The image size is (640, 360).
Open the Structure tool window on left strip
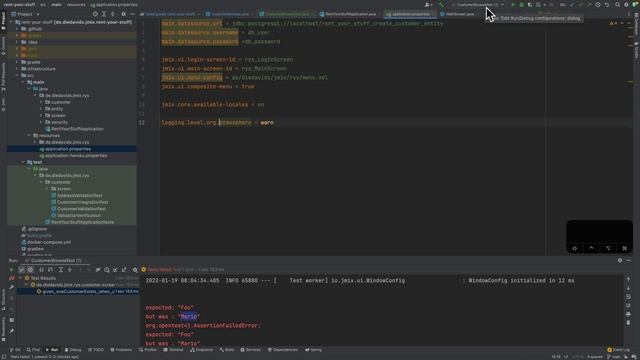coord(3,300)
